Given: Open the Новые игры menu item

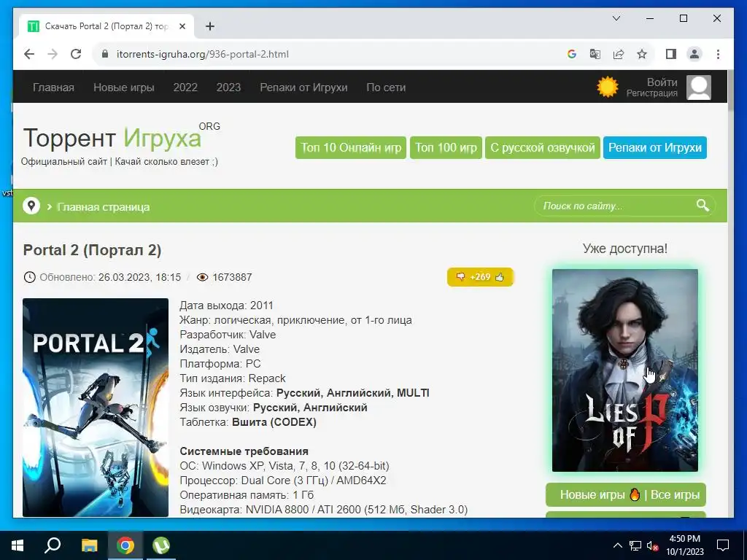Looking at the screenshot, I should (x=124, y=87).
